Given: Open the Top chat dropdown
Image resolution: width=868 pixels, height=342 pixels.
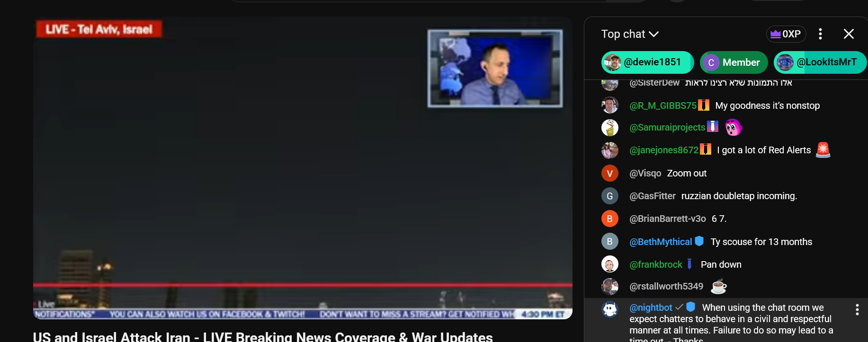Looking at the screenshot, I should 630,34.
